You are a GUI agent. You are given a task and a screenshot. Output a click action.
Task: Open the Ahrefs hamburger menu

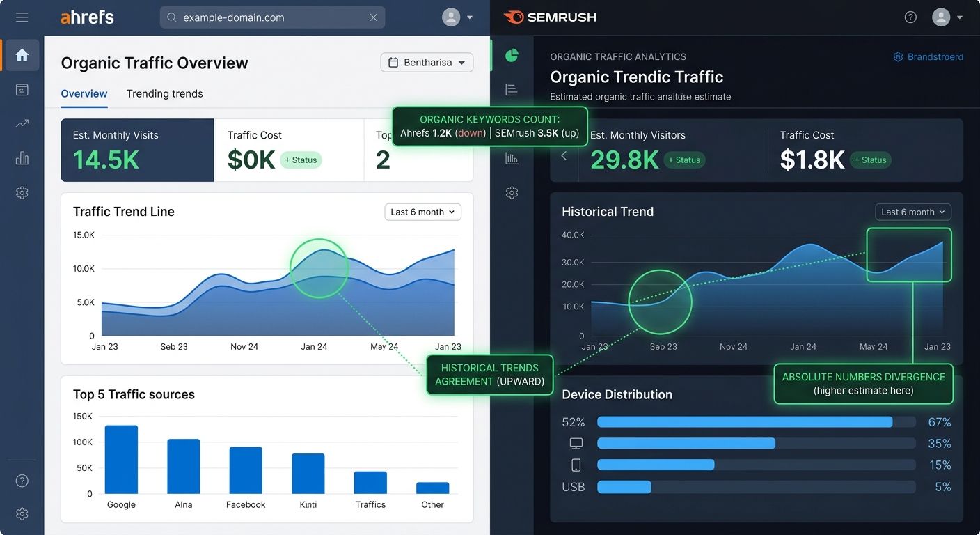[x=22, y=17]
